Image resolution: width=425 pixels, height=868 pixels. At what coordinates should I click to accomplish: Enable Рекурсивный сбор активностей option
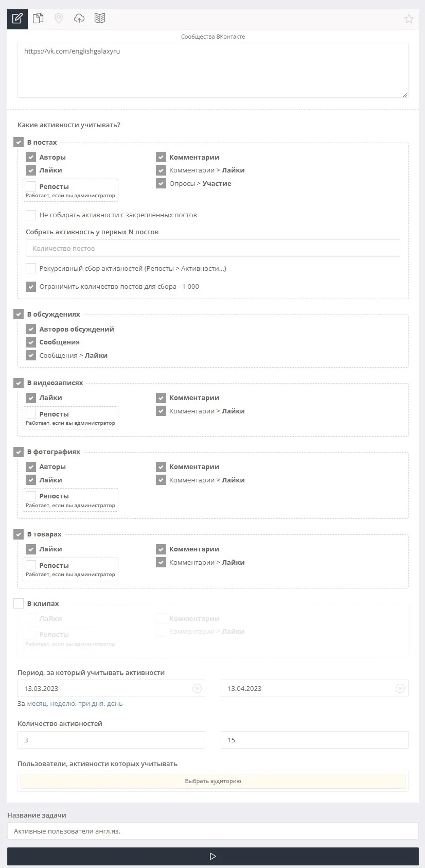click(x=31, y=268)
